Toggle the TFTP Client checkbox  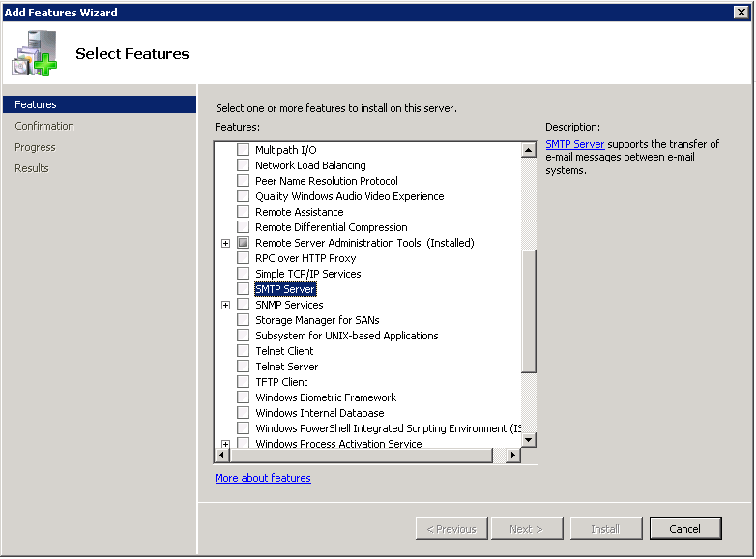pos(244,382)
